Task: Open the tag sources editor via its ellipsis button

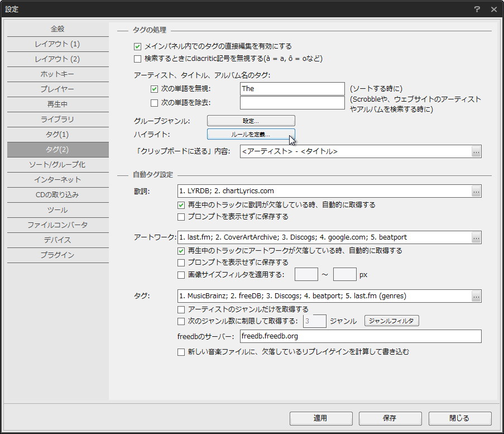Action: coord(476,295)
